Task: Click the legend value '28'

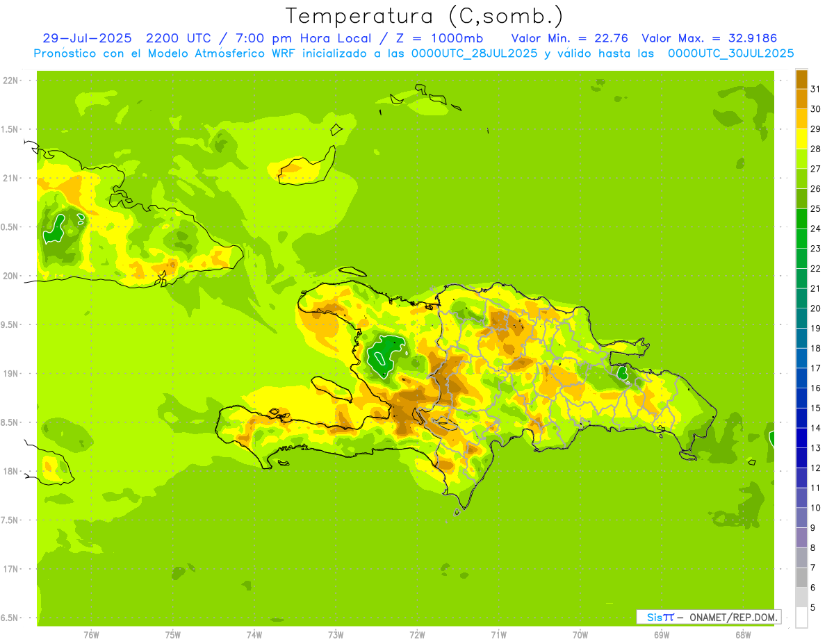Action: pos(815,149)
